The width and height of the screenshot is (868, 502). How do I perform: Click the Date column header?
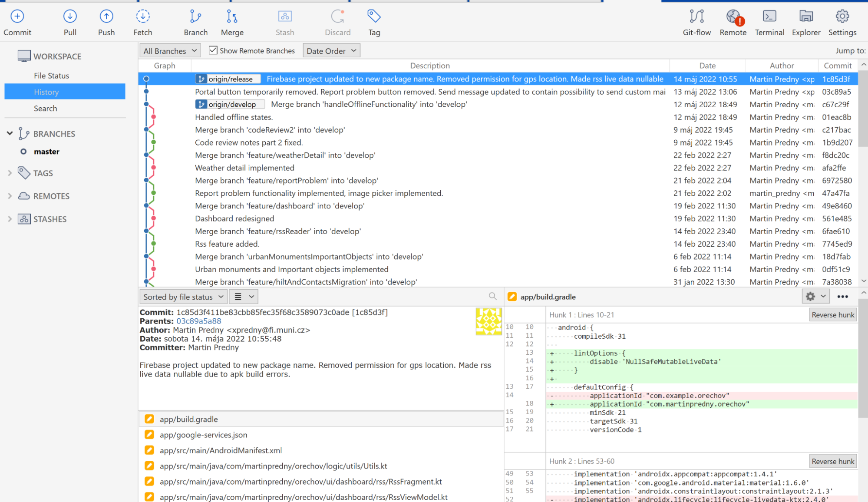[707, 66]
